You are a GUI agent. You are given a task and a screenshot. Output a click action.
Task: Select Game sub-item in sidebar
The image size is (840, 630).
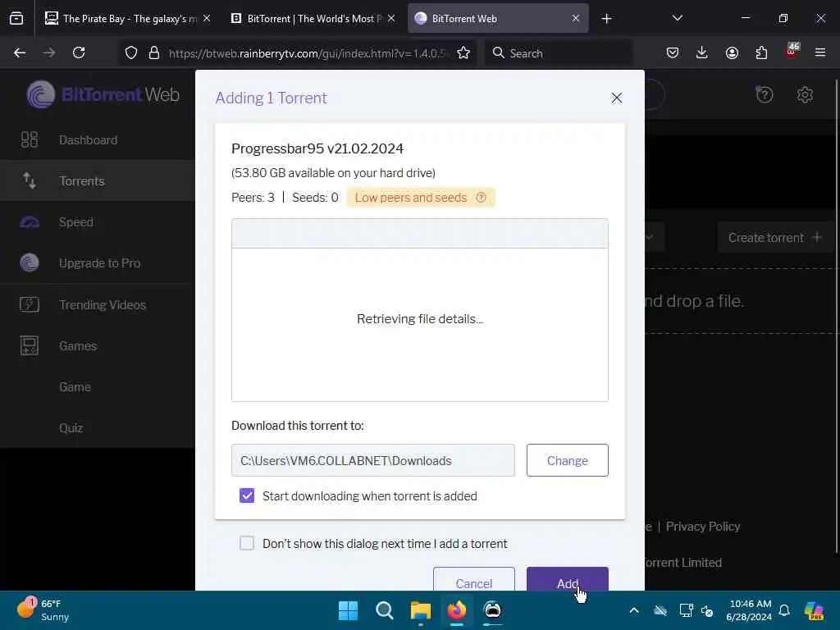point(75,387)
